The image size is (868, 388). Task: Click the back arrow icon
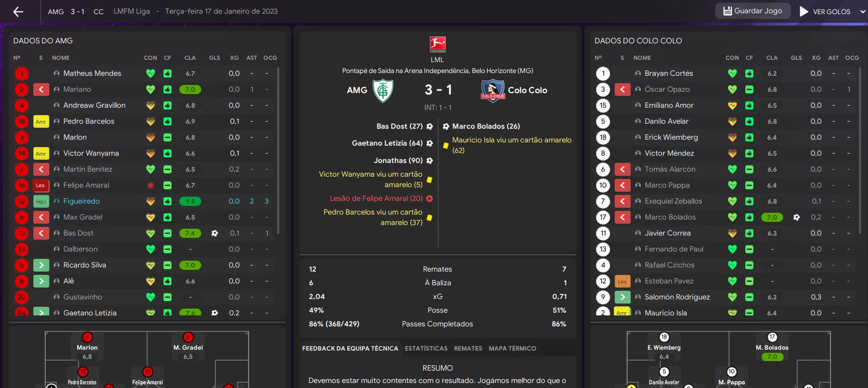18,11
